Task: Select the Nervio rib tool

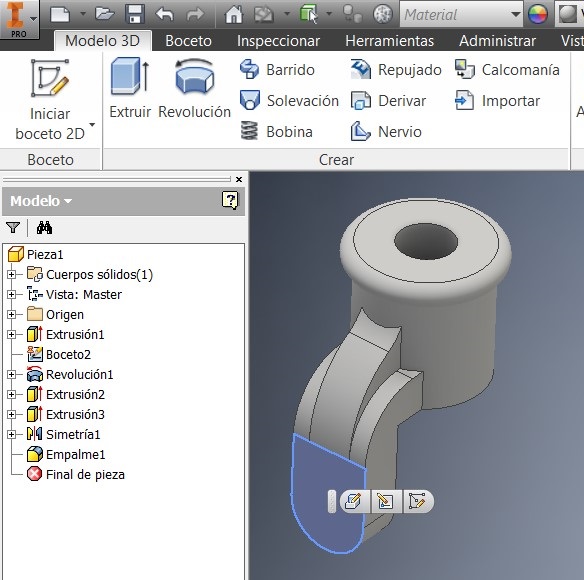Action: pyautogui.click(x=386, y=131)
